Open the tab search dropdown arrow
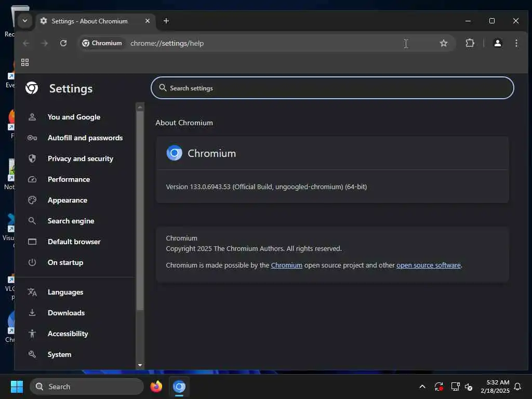The width and height of the screenshot is (532, 399). (25, 21)
